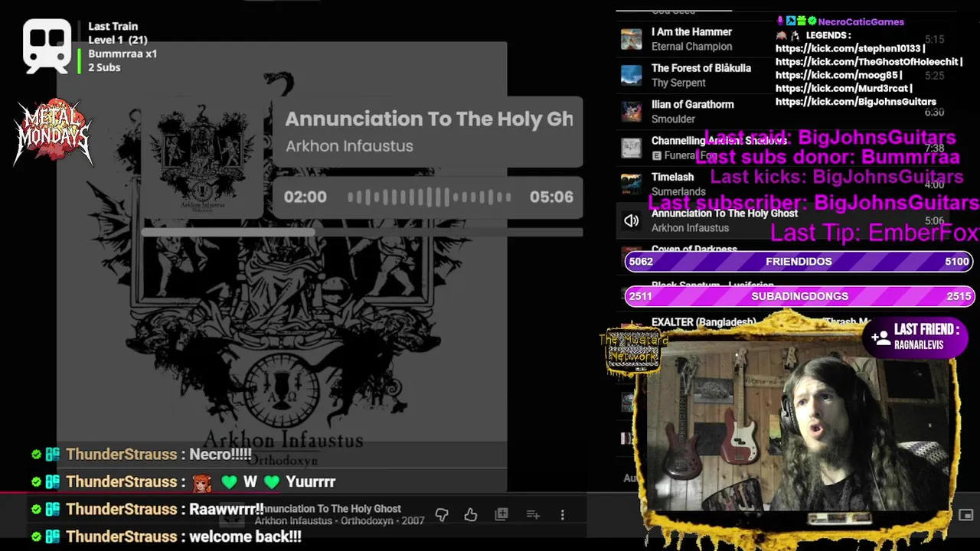Open kick.com/BigJohnsGuitars link

point(856,102)
